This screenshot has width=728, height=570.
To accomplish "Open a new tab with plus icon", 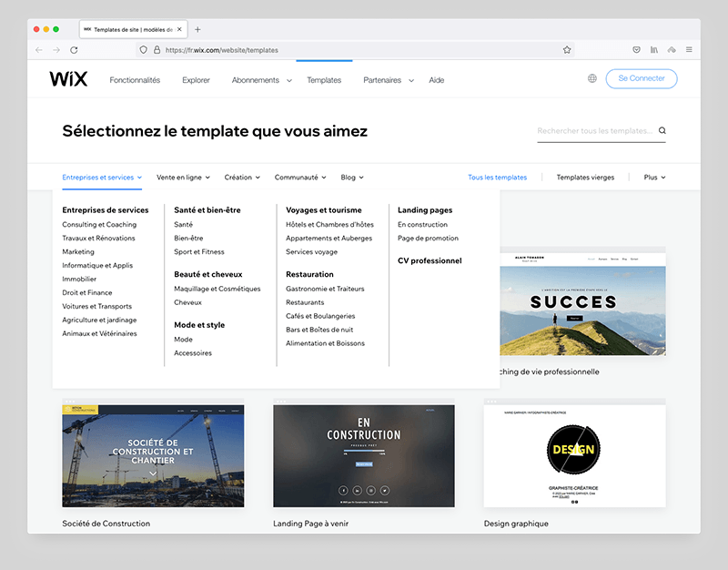I will (197, 29).
